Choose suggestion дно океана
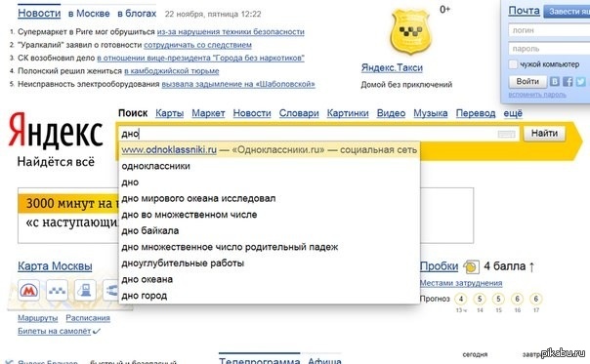590x364 pixels. coord(269,279)
